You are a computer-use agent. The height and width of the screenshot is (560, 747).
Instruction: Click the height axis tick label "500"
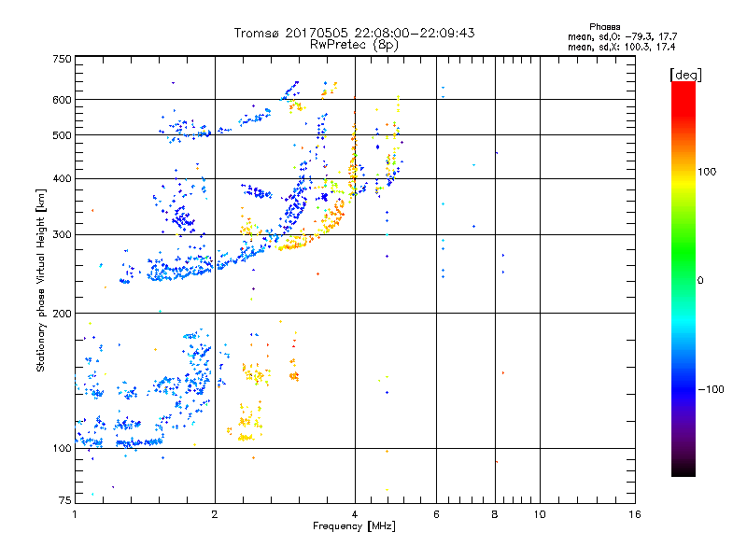point(62,135)
